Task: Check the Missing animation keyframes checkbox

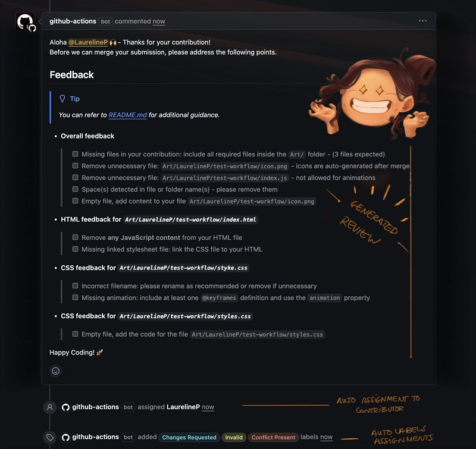Action: [x=76, y=297]
